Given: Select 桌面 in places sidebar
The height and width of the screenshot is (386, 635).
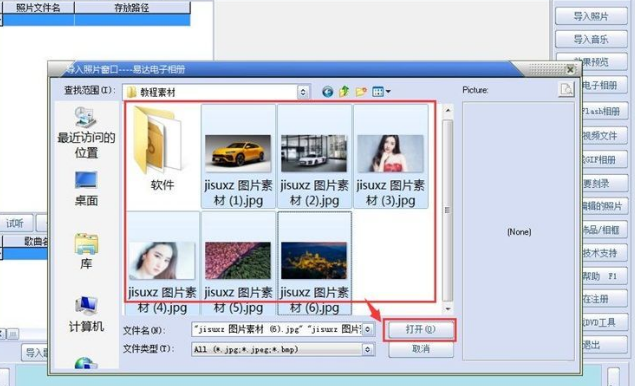Looking at the screenshot, I should coord(86,188).
